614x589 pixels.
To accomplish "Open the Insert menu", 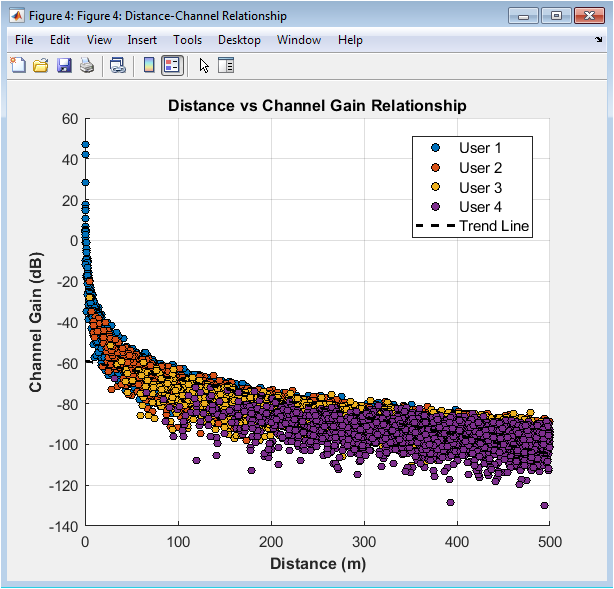I will click(x=142, y=40).
